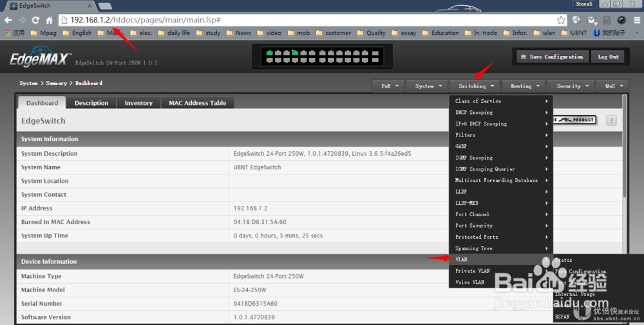Click the color wheel extension icon

[x=621, y=20]
